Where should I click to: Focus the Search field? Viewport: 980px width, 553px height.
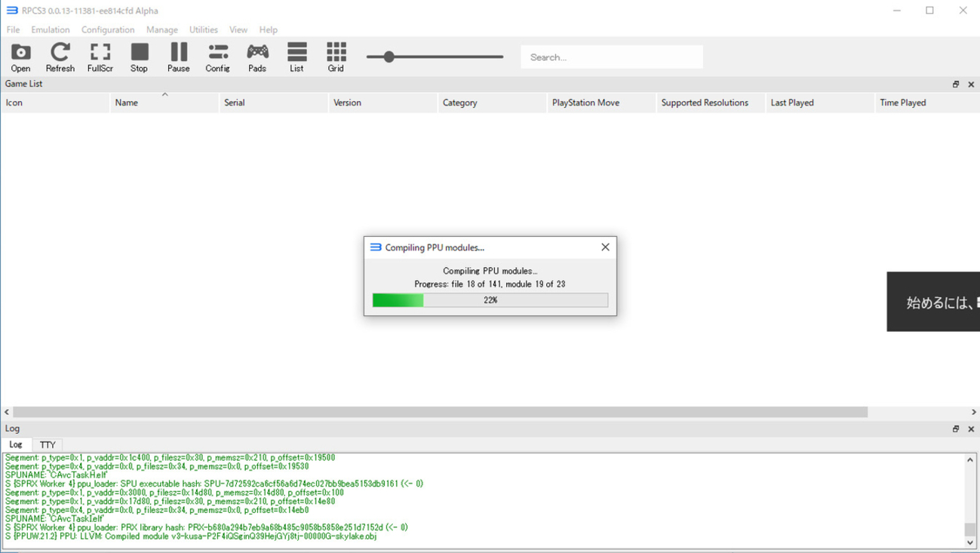pos(612,57)
